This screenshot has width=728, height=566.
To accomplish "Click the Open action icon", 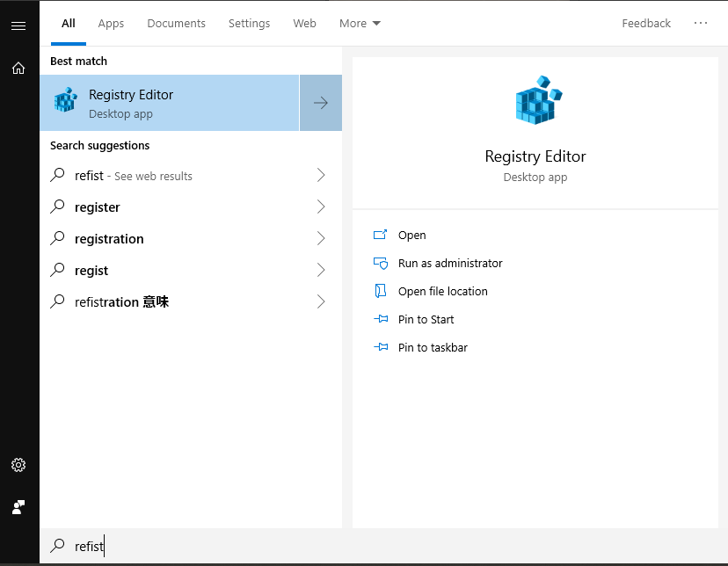I will tap(380, 235).
